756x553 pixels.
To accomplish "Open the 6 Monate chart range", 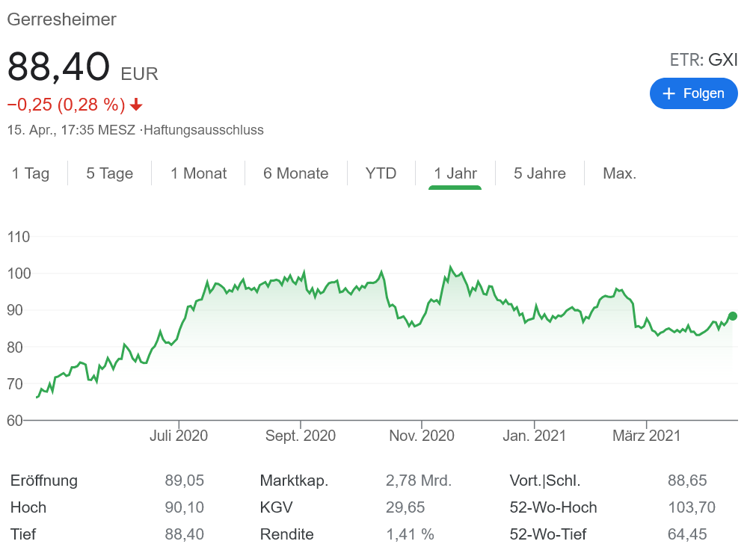I will pos(295,173).
